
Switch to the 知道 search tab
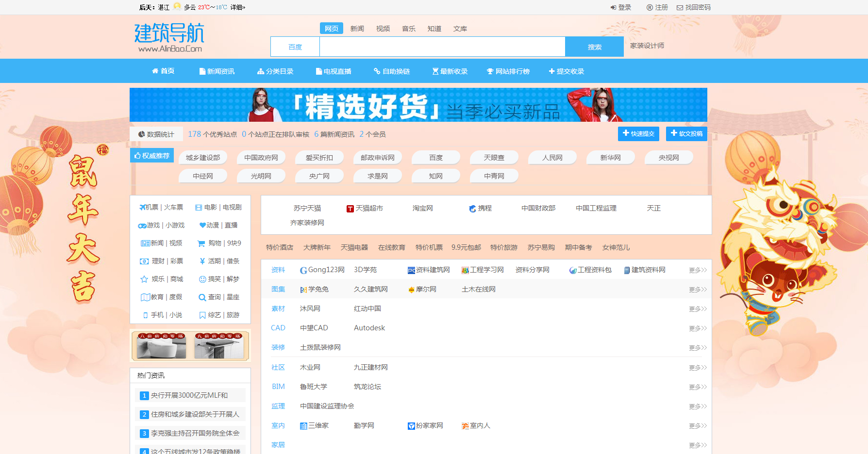(434, 29)
